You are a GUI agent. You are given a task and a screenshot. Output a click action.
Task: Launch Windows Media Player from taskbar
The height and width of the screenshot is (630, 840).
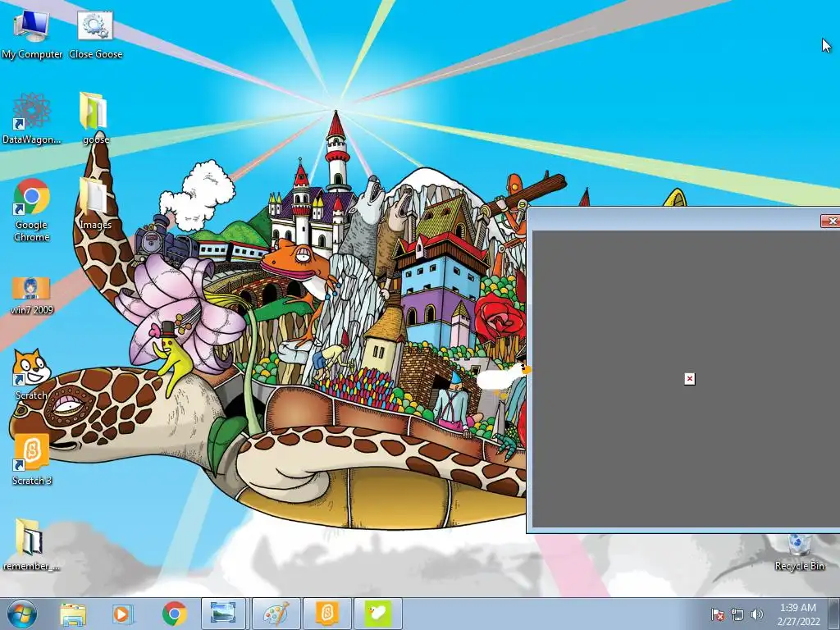(x=122, y=614)
